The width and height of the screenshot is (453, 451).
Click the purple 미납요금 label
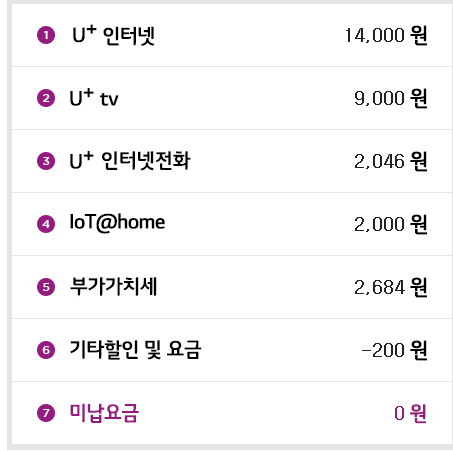coord(104,413)
